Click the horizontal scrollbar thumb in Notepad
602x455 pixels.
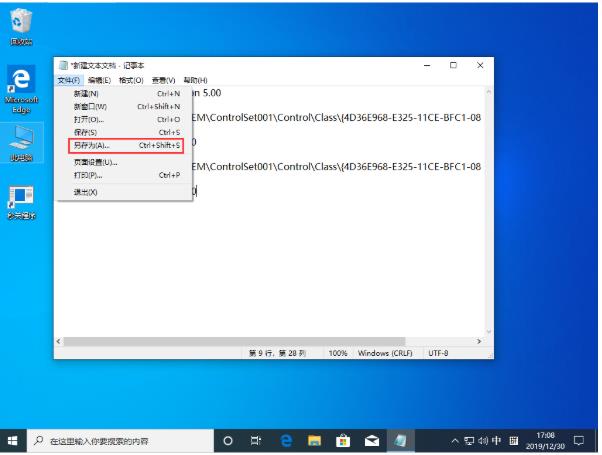[x=234, y=341]
